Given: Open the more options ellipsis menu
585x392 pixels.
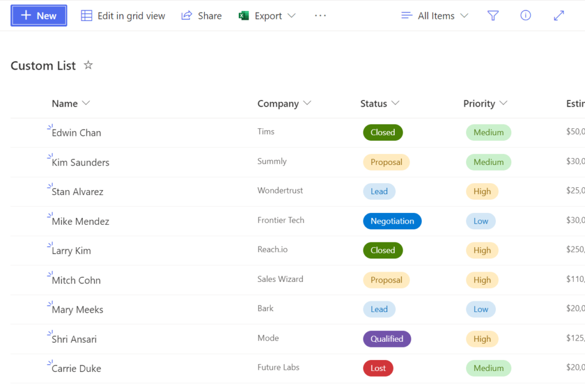Looking at the screenshot, I should pos(320,15).
